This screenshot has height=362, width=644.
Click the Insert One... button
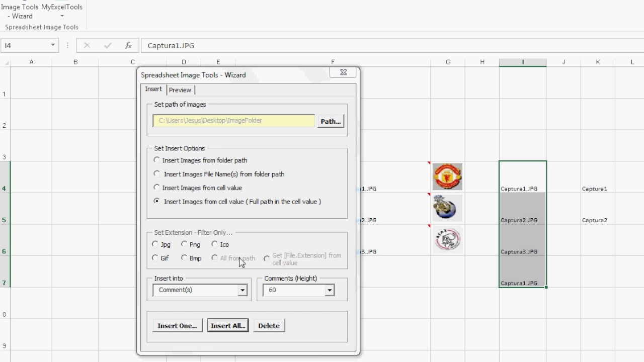tap(178, 326)
